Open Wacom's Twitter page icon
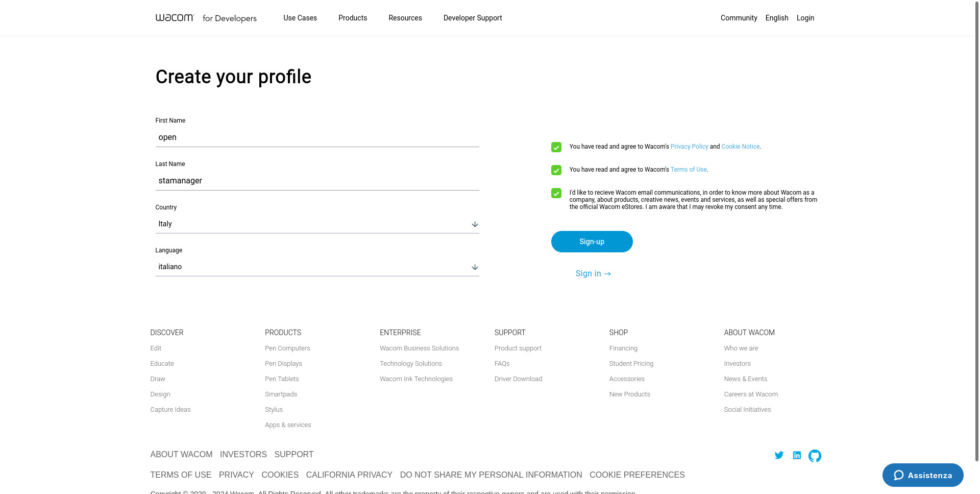980x494 pixels. tap(779, 455)
